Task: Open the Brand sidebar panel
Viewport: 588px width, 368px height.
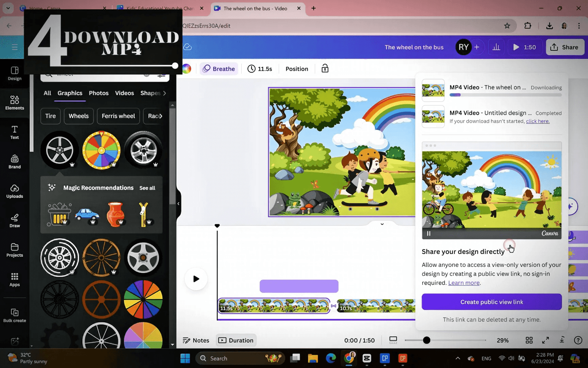Action: click(x=15, y=162)
